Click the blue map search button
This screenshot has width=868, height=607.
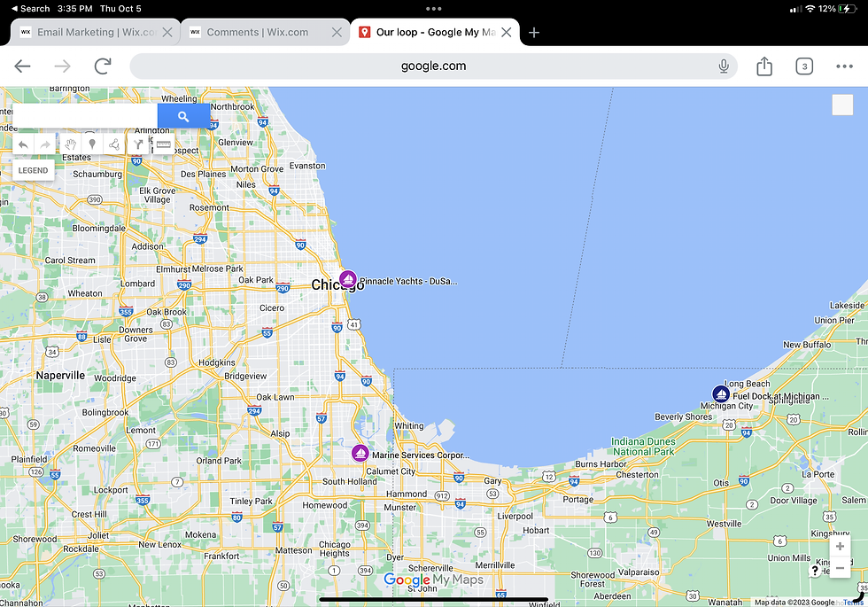point(184,116)
